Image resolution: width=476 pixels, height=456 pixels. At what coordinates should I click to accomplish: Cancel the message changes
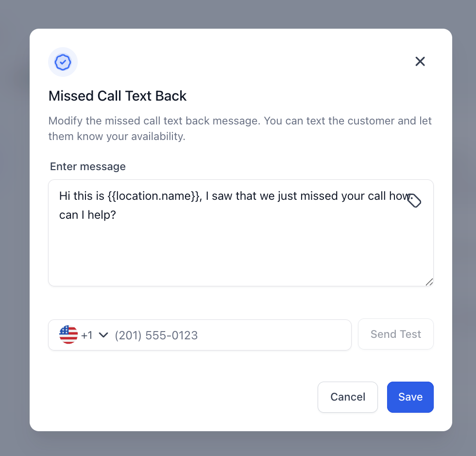point(348,397)
